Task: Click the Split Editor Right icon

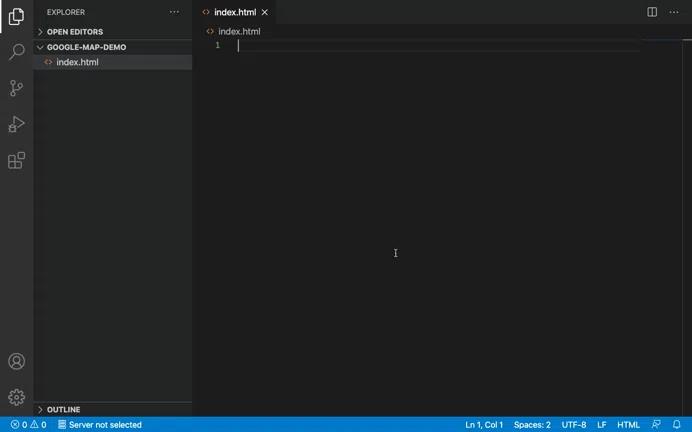Action: 652,12
